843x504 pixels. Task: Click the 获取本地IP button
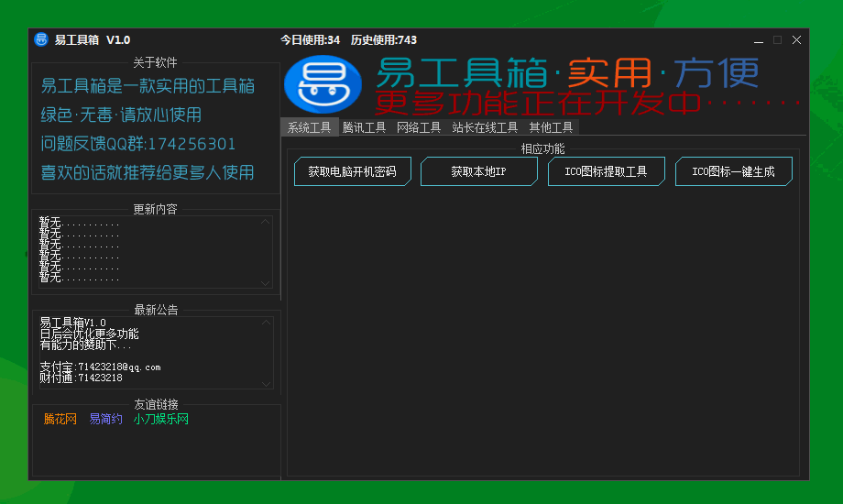[x=479, y=171]
